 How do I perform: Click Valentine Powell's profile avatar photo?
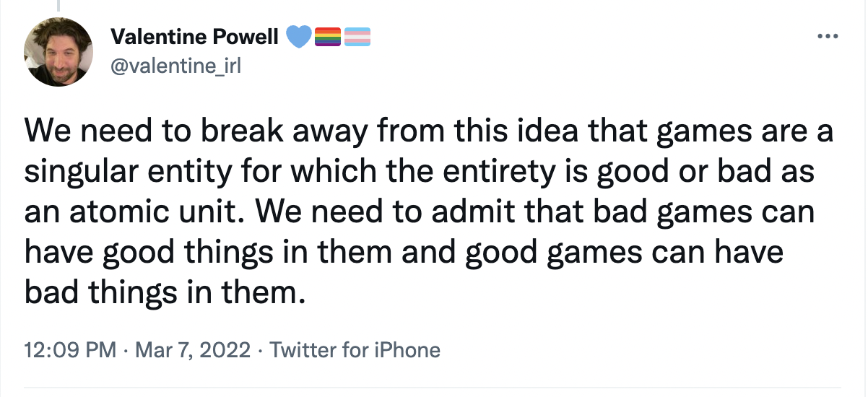pos(58,52)
